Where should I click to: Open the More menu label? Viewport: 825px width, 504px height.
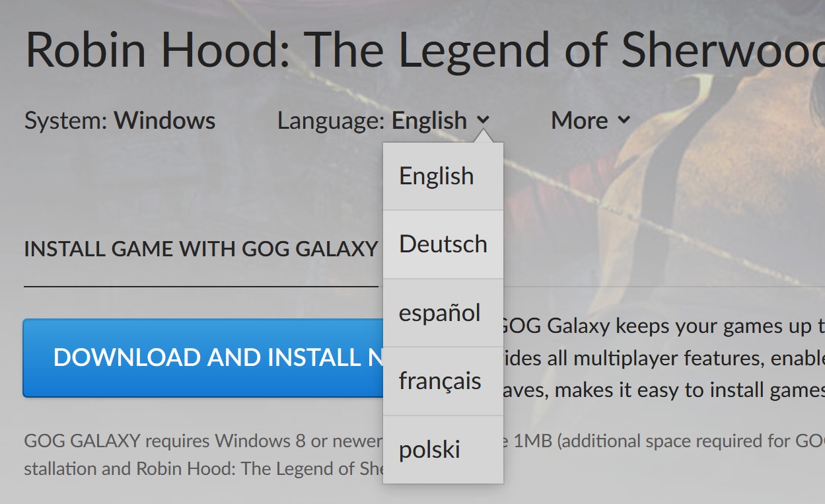click(580, 120)
